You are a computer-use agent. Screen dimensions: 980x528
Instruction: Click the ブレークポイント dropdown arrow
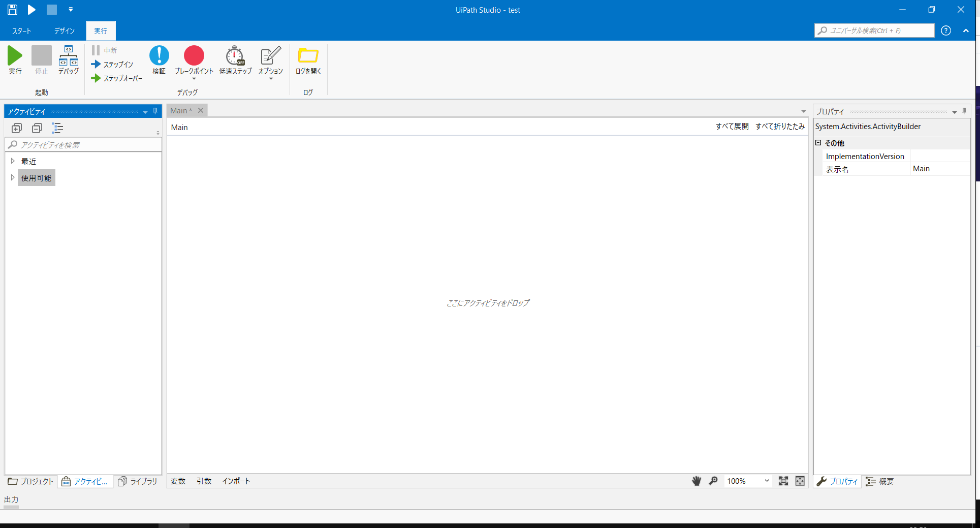(x=194, y=79)
